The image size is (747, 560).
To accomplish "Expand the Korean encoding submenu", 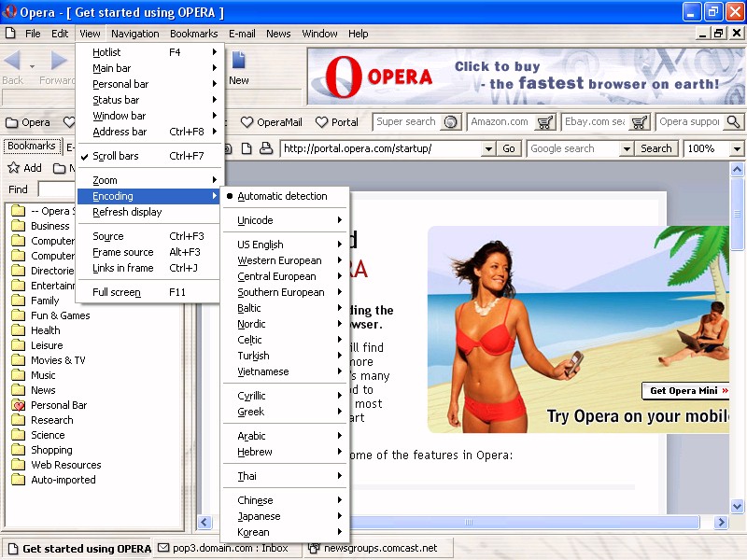I will tap(285, 532).
